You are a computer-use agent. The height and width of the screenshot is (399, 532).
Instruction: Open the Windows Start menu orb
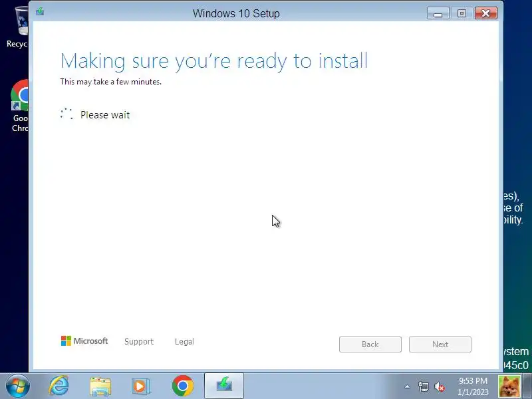[18, 386]
